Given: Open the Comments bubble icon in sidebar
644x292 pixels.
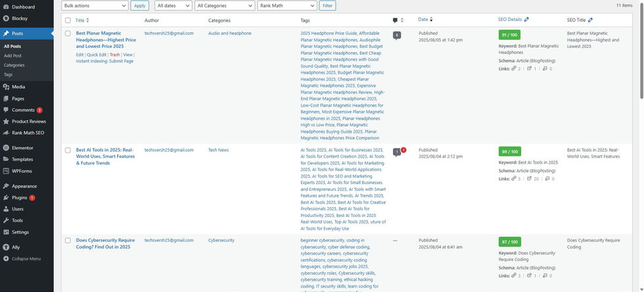Looking at the screenshot, I should [6, 110].
